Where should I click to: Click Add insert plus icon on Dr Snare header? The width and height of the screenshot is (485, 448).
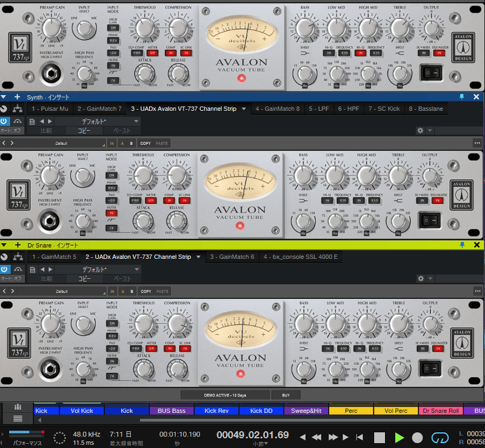(18, 245)
